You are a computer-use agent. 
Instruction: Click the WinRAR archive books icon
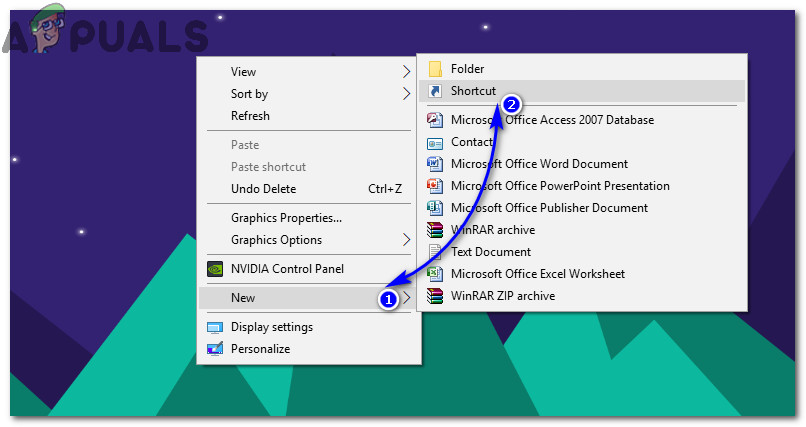[435, 230]
